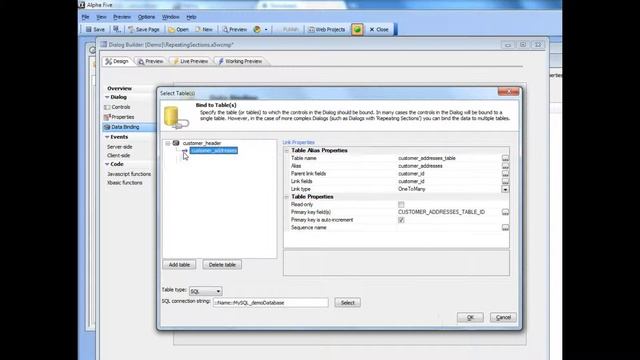Click the ellipsis button for Alias
640x360 pixels.
click(x=505, y=166)
